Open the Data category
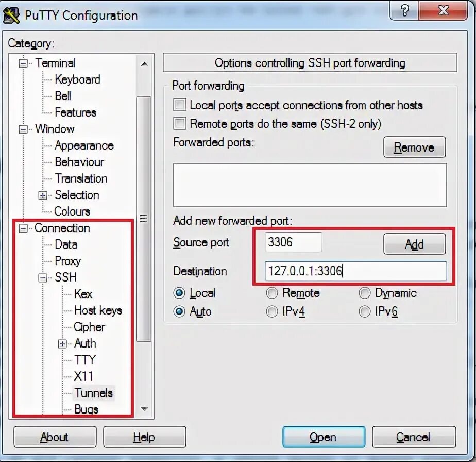 coord(66,244)
